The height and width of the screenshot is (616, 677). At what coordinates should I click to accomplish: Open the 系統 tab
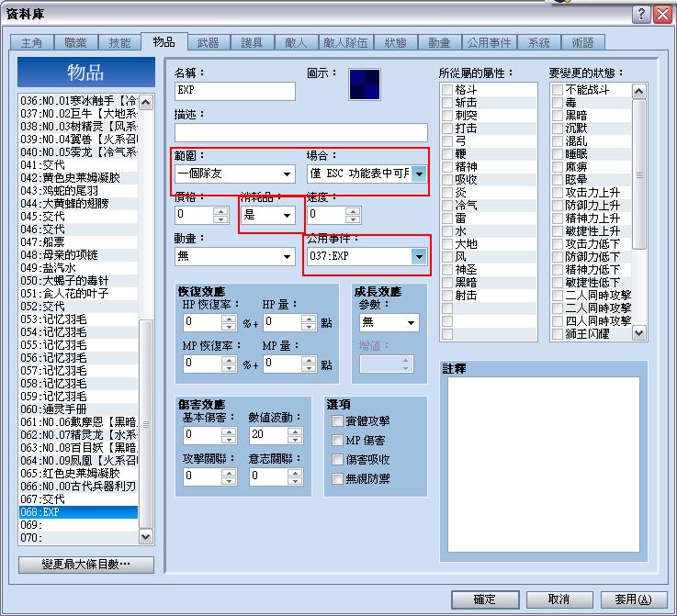coord(539,43)
